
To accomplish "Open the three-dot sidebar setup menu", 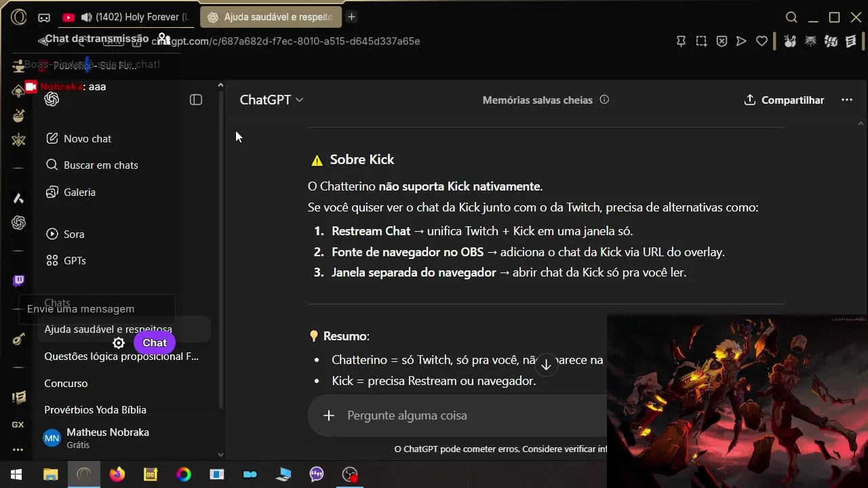I will [x=18, y=449].
